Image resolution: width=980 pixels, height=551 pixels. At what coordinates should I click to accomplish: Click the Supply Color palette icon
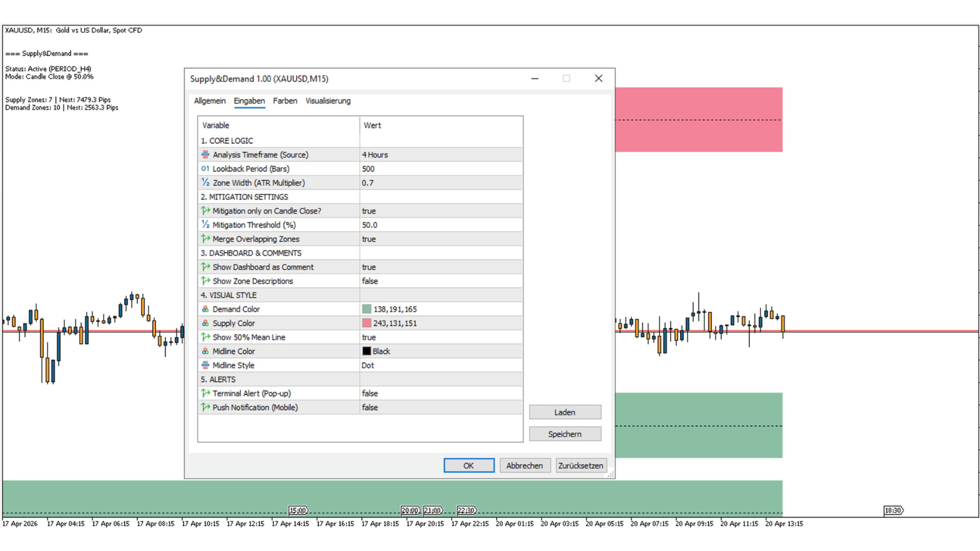[x=205, y=323]
